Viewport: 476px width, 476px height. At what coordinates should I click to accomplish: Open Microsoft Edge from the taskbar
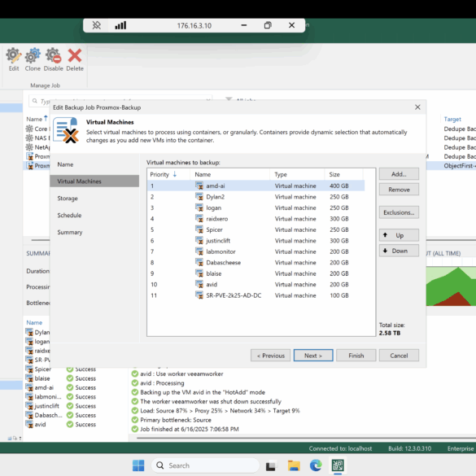click(x=316, y=465)
